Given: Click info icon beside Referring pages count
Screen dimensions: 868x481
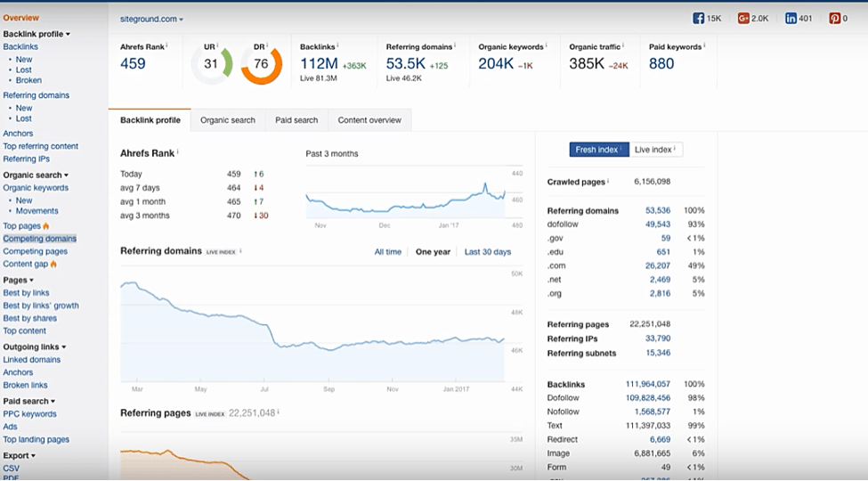Looking at the screenshot, I should pos(278,412).
